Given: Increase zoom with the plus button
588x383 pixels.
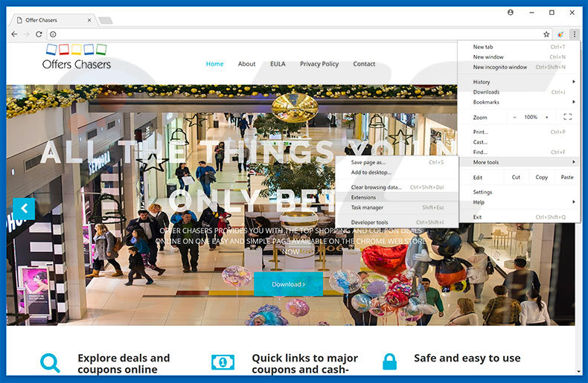Looking at the screenshot, I should coord(547,118).
